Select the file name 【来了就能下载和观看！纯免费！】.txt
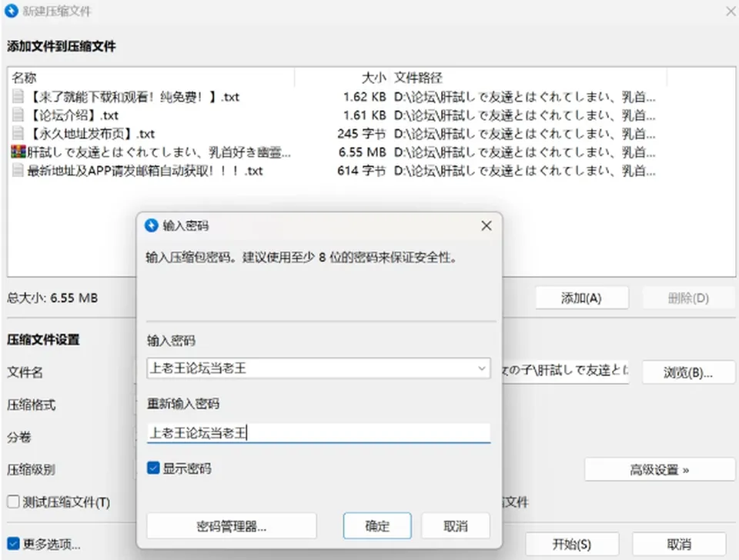This screenshot has width=739, height=560. coord(134,97)
